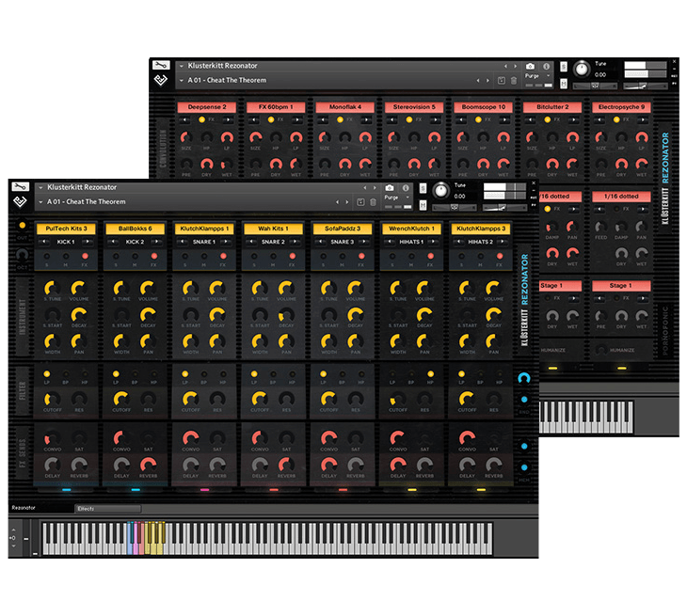The height and width of the screenshot is (616, 687).
Task: Take a snapshot with the front window camera icon
Action: [389, 188]
